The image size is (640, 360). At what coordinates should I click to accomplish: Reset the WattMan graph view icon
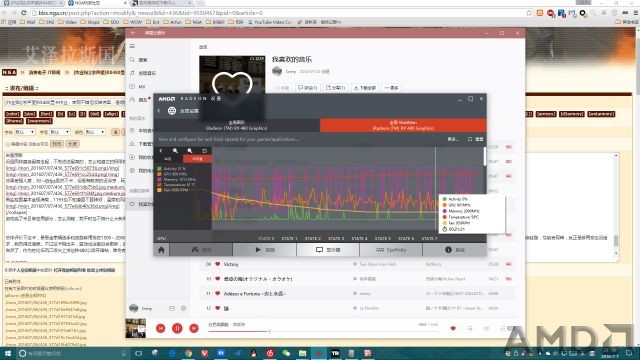point(204,151)
